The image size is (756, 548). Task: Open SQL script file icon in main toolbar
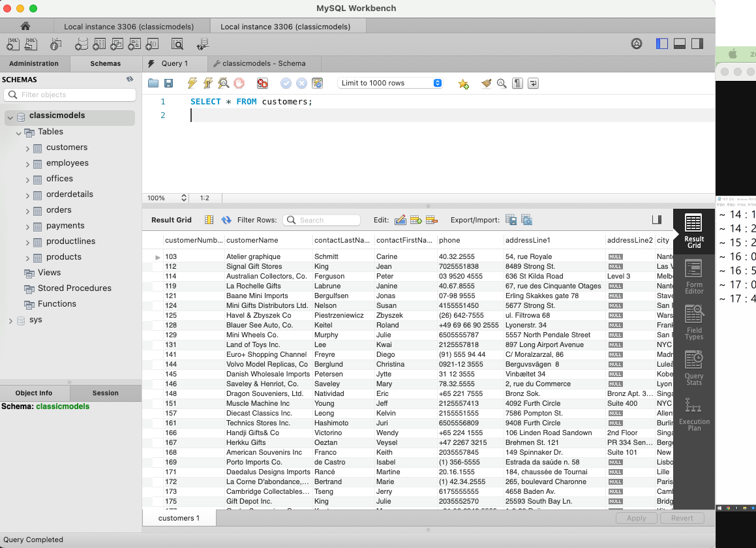[31, 44]
